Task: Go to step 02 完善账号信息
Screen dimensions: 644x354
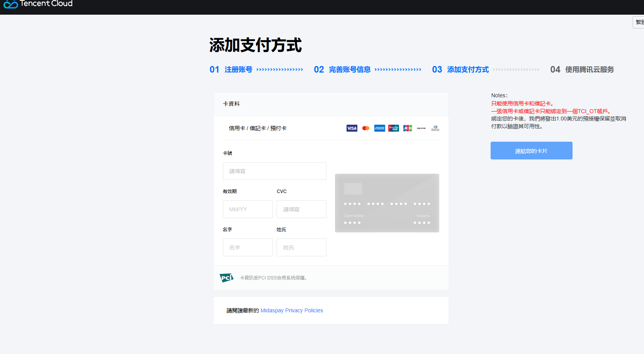Action: tap(342, 69)
